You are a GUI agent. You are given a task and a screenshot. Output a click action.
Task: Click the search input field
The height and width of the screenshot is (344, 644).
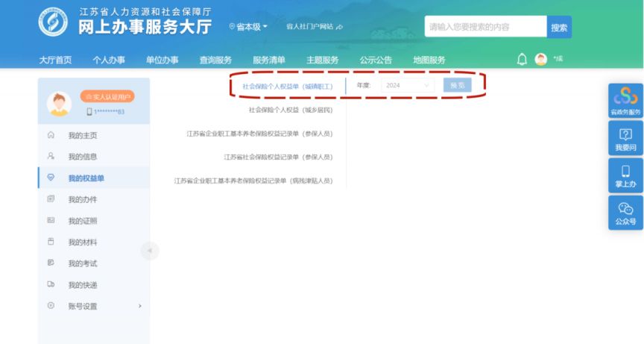[x=485, y=27]
